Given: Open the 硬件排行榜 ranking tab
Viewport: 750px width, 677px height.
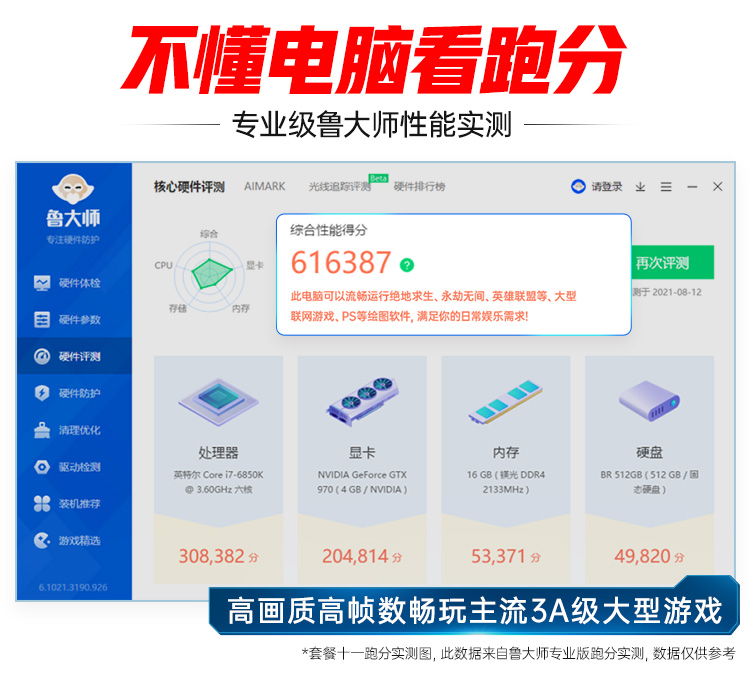Looking at the screenshot, I should tap(419, 186).
